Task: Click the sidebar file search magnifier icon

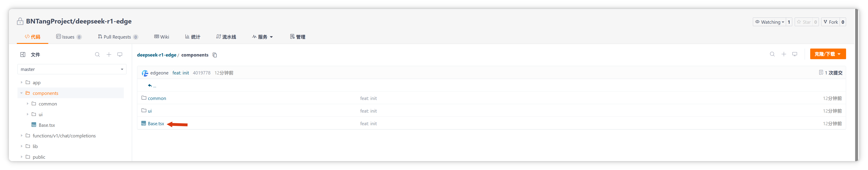Action: pos(97,55)
